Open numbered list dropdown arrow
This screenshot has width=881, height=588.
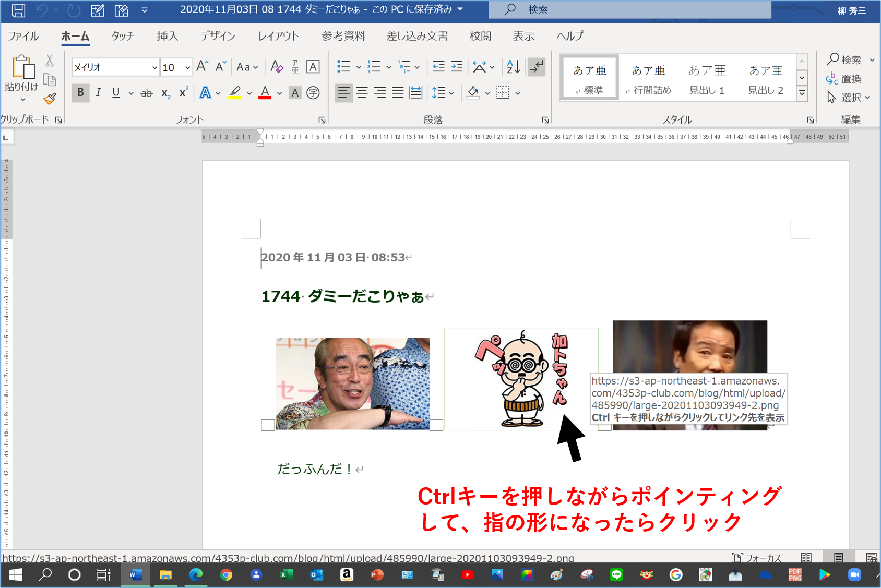click(389, 67)
